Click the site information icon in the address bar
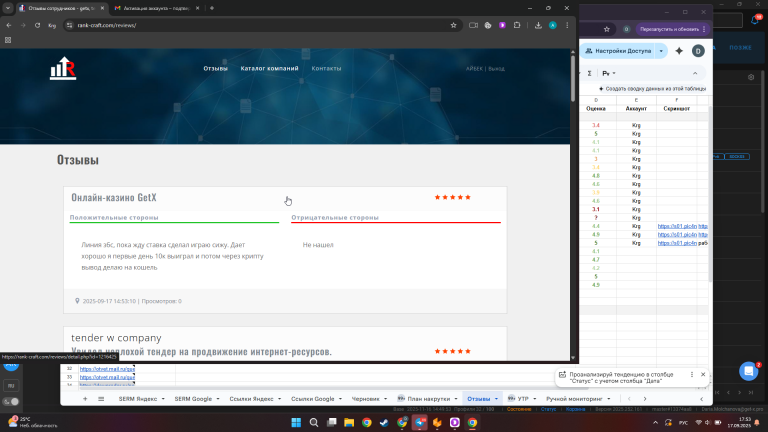 pyautogui.click(x=70, y=25)
